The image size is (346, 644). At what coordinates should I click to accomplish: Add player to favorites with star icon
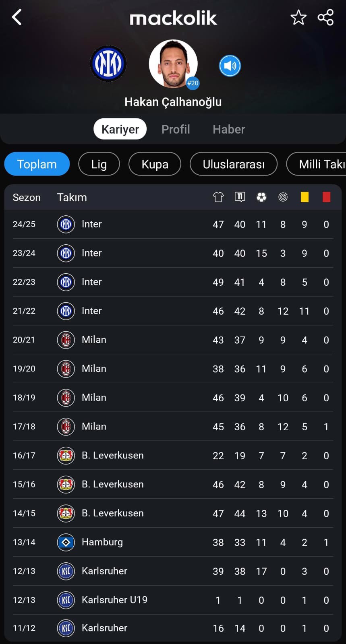coord(298,17)
